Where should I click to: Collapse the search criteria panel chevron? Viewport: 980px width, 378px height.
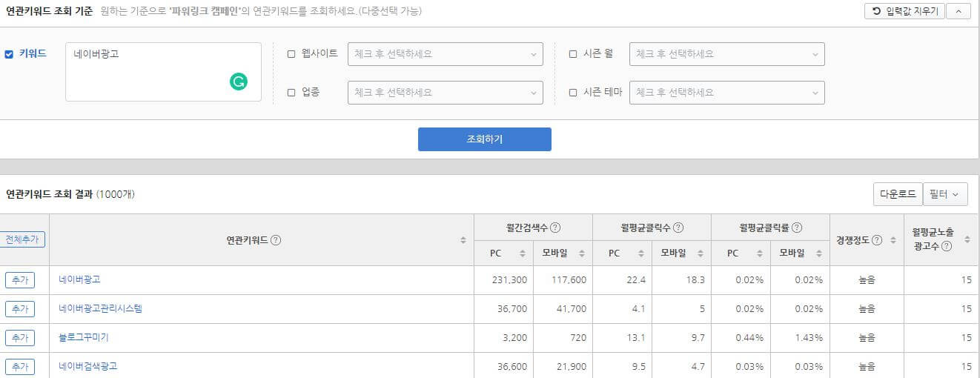click(x=959, y=11)
